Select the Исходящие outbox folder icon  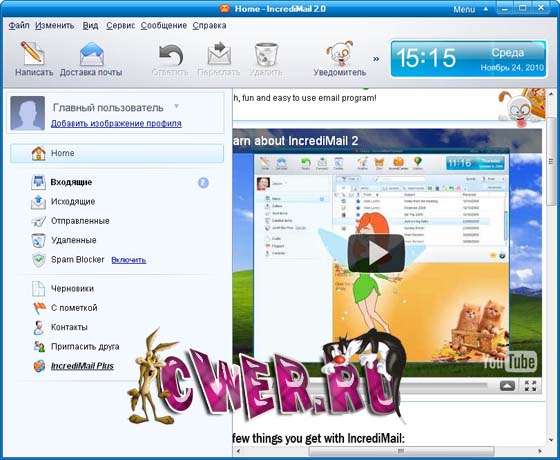click(38, 201)
